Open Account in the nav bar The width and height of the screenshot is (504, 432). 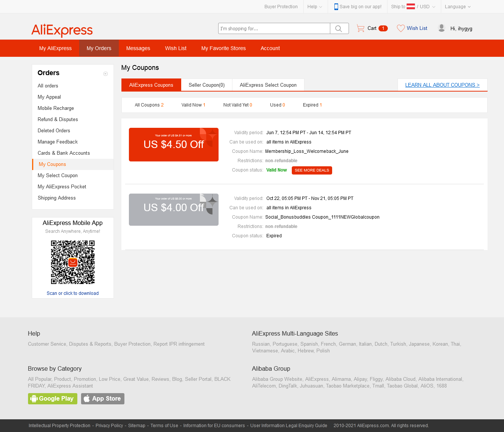[x=270, y=48]
